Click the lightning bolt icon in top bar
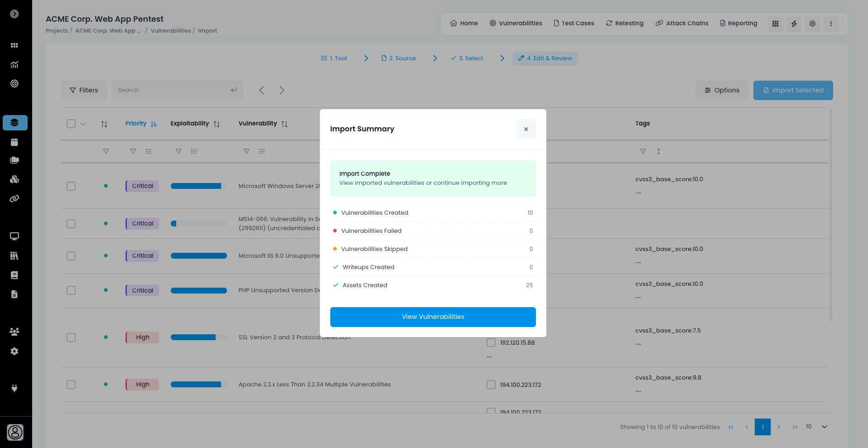Screen dimensions: 868x448 click(794, 24)
